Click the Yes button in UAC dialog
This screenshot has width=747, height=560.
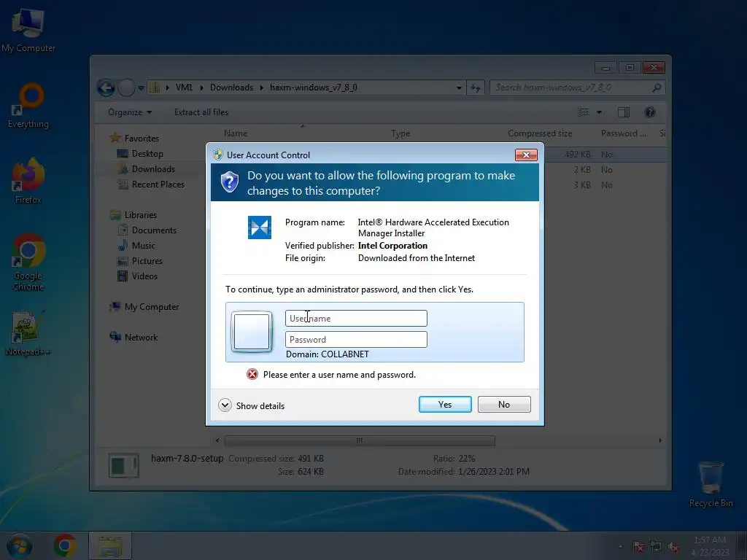[x=445, y=404]
